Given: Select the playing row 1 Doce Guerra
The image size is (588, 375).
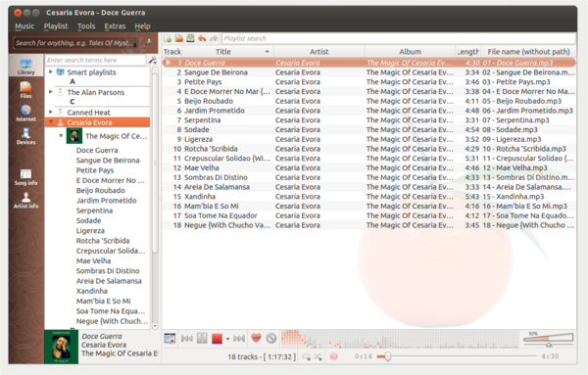Looking at the screenshot, I should tap(368, 63).
